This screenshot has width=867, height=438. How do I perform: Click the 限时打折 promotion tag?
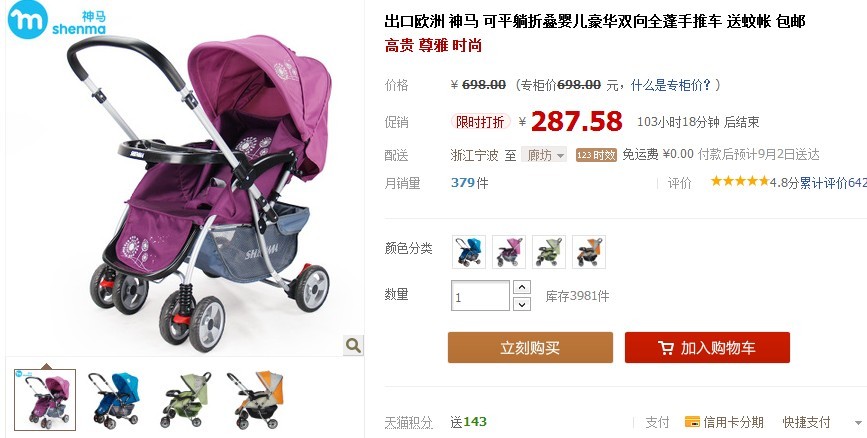tap(480, 122)
